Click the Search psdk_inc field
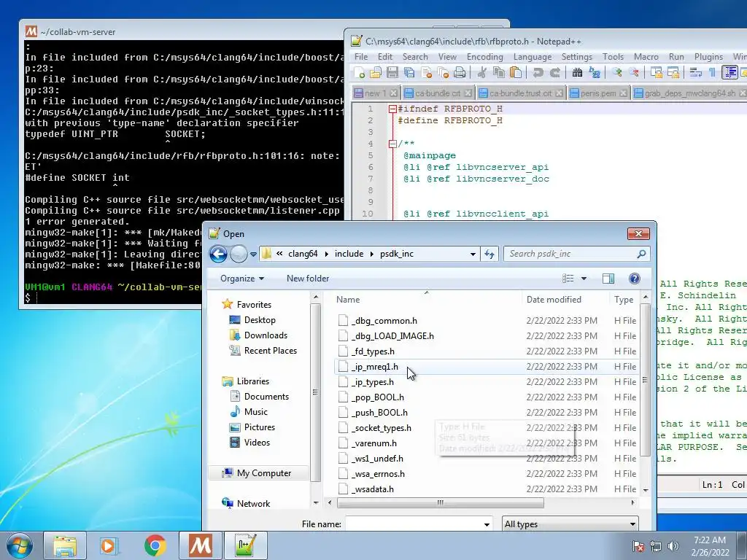 point(576,254)
